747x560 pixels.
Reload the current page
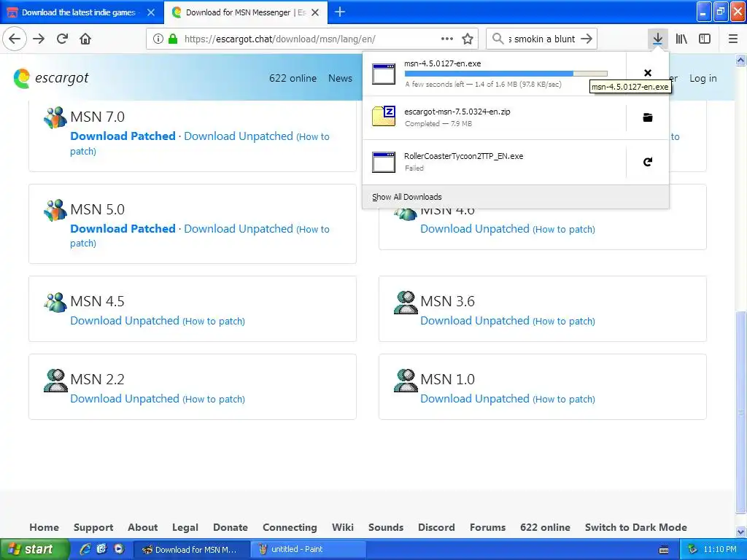pos(63,39)
